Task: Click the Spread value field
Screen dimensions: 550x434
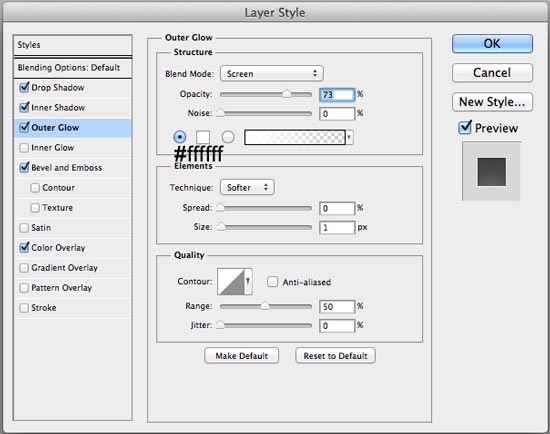Action: pyautogui.click(x=337, y=208)
